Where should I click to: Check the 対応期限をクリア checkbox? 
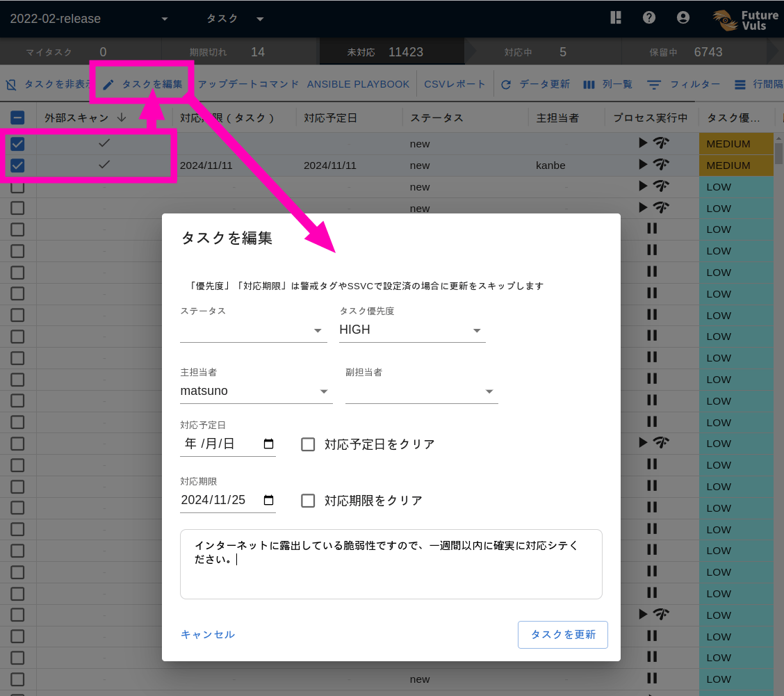tap(308, 501)
